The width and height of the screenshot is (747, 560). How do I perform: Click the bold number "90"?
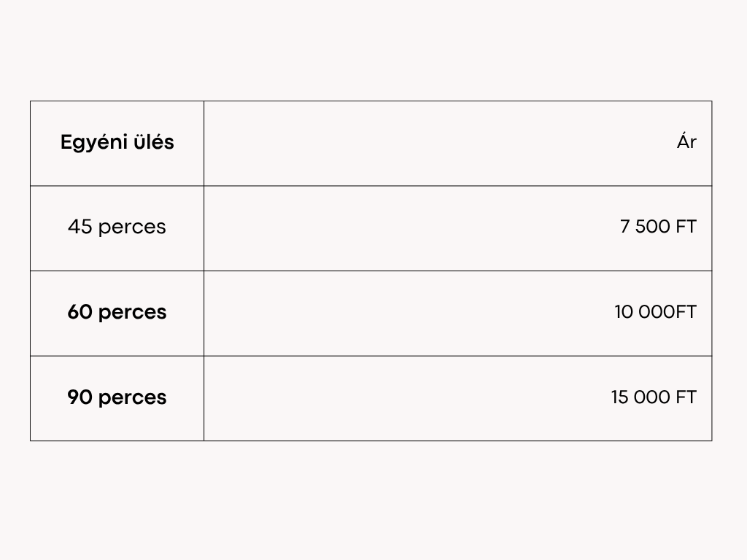[80, 397]
